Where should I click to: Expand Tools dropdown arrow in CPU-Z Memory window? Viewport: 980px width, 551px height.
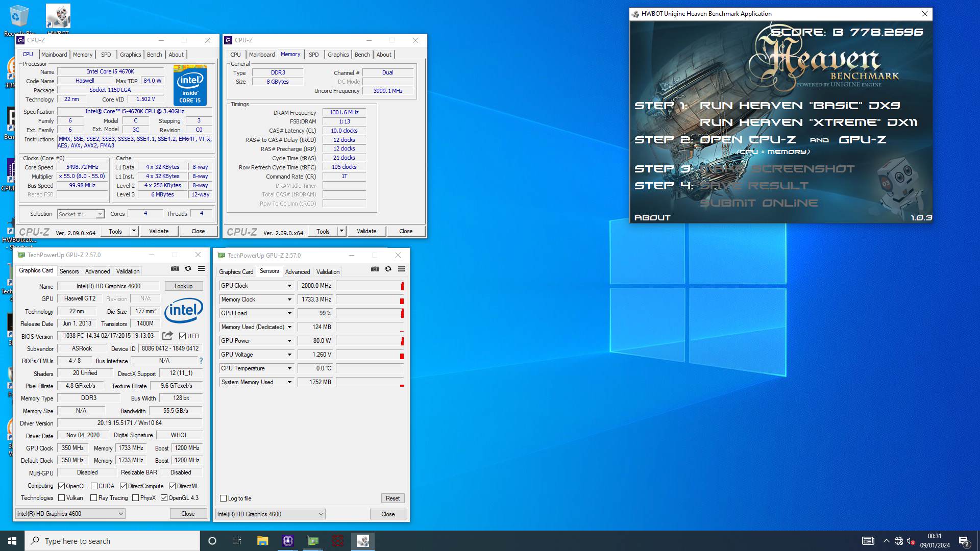[341, 231]
